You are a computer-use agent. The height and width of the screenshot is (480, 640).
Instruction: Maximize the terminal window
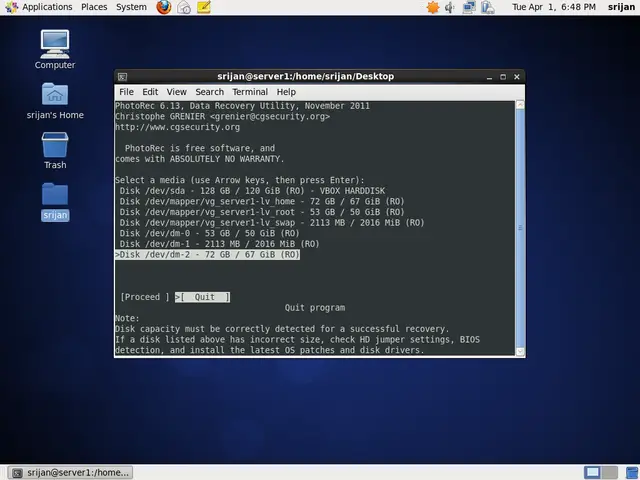[x=503, y=77]
